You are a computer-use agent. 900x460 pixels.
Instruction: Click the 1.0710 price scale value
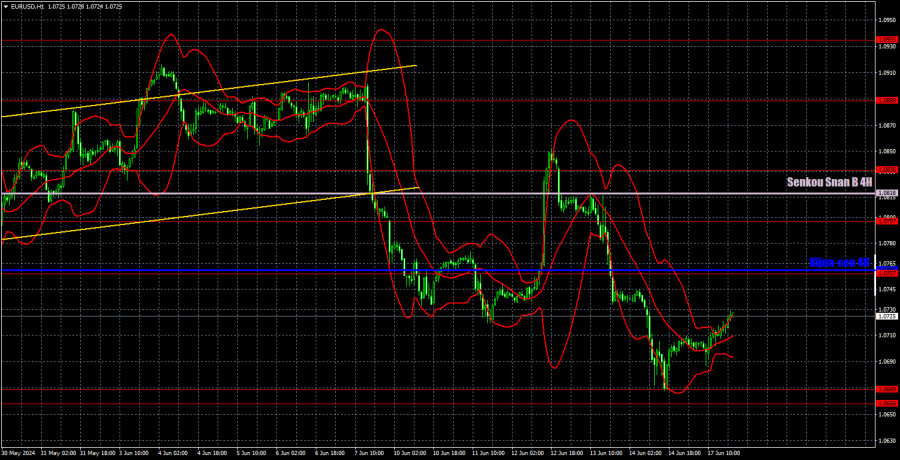(x=885, y=335)
